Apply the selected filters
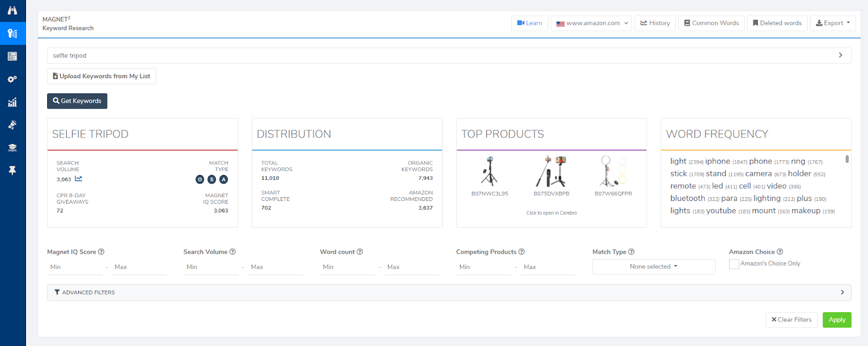Screen dimensions: 868x346 [x=837, y=320]
